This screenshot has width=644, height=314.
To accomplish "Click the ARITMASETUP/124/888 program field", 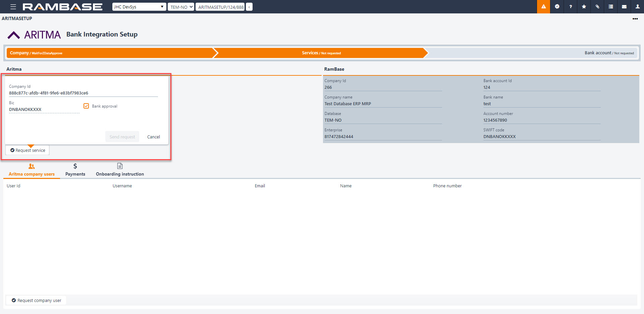I will pos(220,7).
